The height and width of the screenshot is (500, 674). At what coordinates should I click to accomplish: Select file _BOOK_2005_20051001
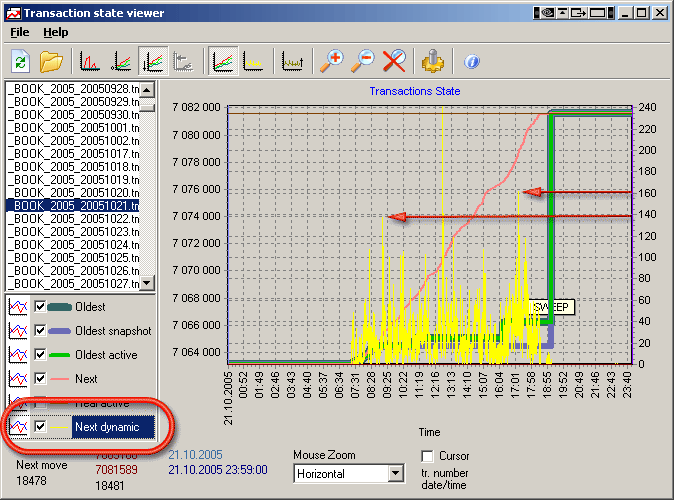click(73, 127)
